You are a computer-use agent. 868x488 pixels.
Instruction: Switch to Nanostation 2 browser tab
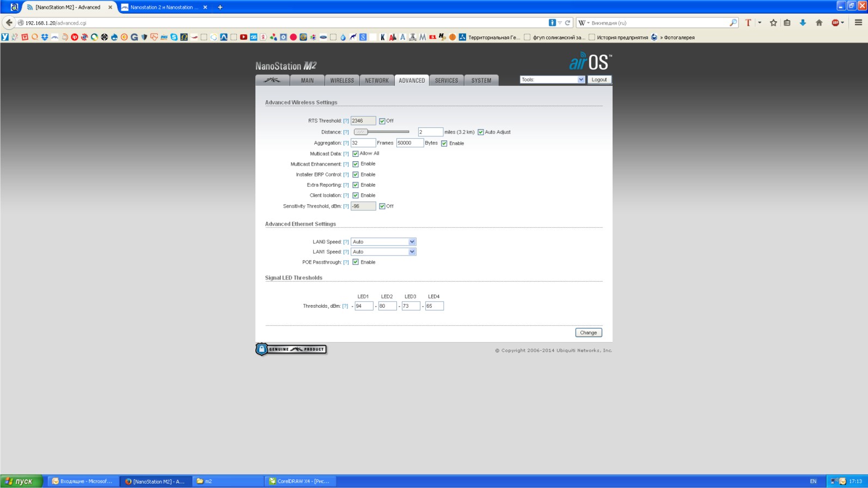163,7
